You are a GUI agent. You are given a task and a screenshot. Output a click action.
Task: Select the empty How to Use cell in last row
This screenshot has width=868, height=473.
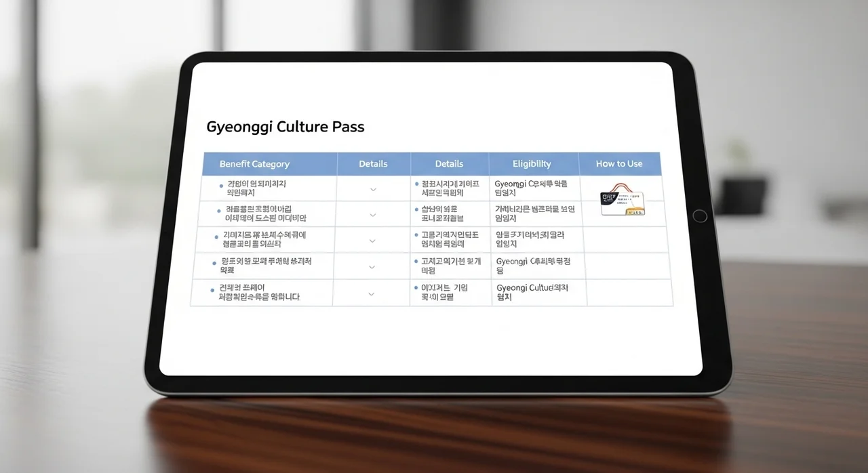(629, 292)
